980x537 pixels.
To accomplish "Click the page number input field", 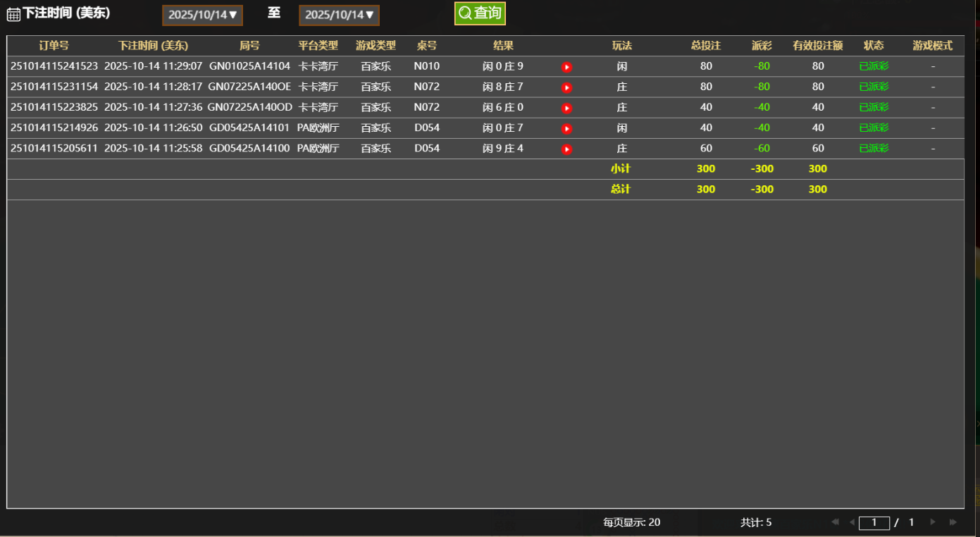I will (874, 523).
